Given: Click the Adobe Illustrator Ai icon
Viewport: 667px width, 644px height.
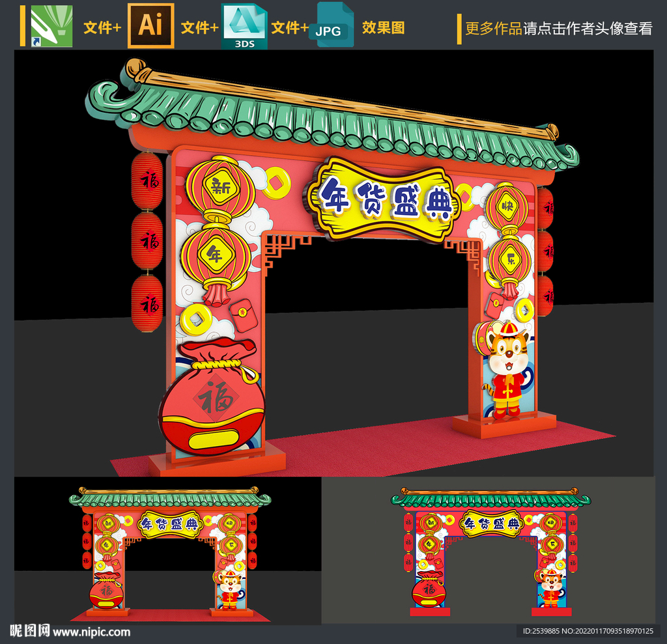Looking at the screenshot, I should click(151, 26).
